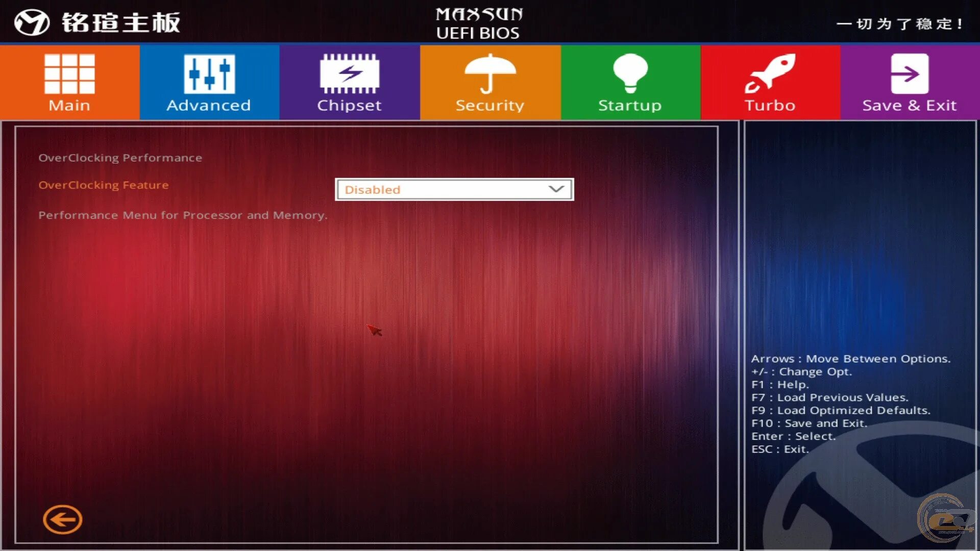Viewport: 980px width, 551px height.
Task: Go to the Security tab label
Action: [x=489, y=106]
